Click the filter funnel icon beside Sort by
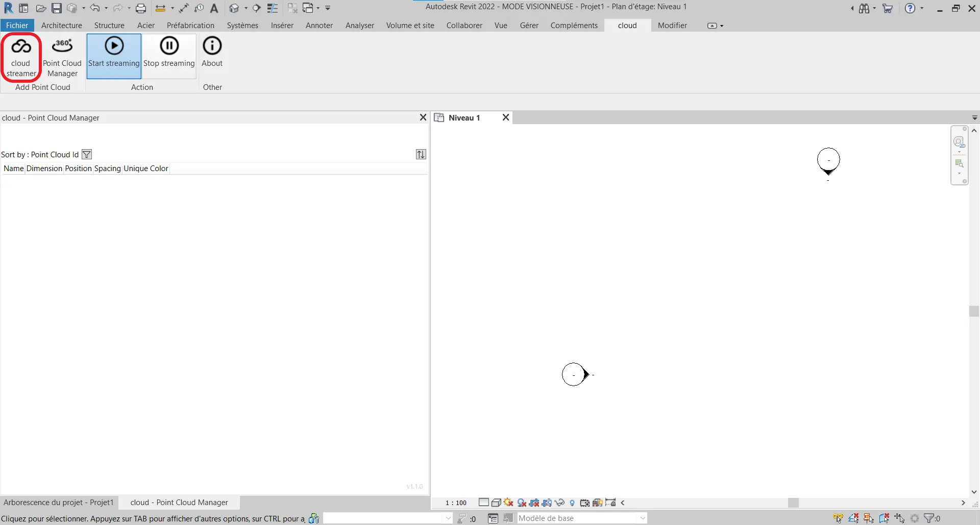980x525 pixels. tap(87, 154)
